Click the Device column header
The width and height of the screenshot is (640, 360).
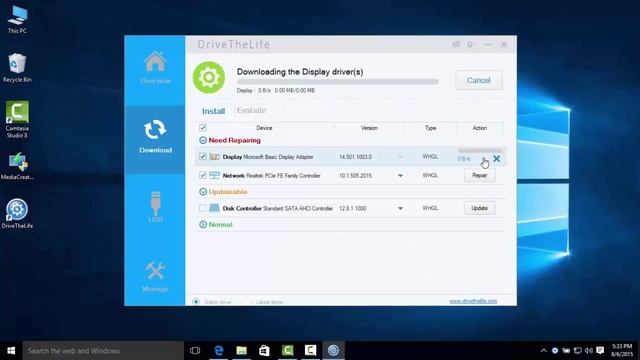pyautogui.click(x=264, y=128)
